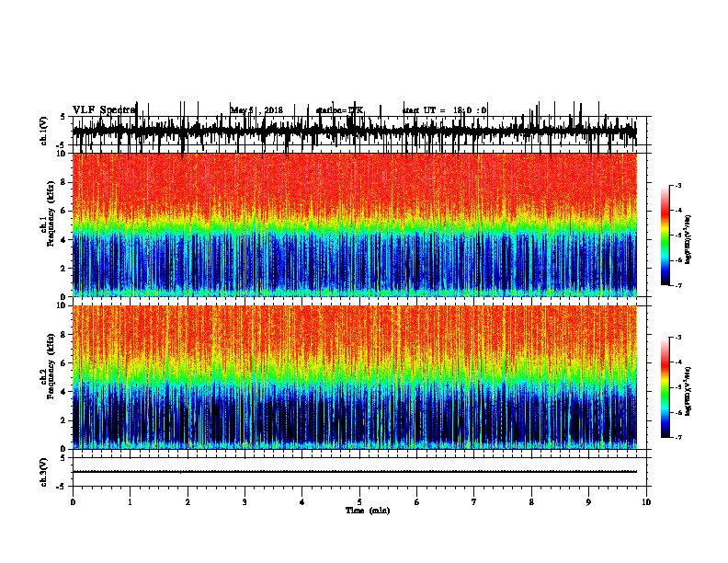The image size is (728, 563).
Task: Click the 'ch.1(V)' axis label
Action: pyautogui.click(x=44, y=131)
